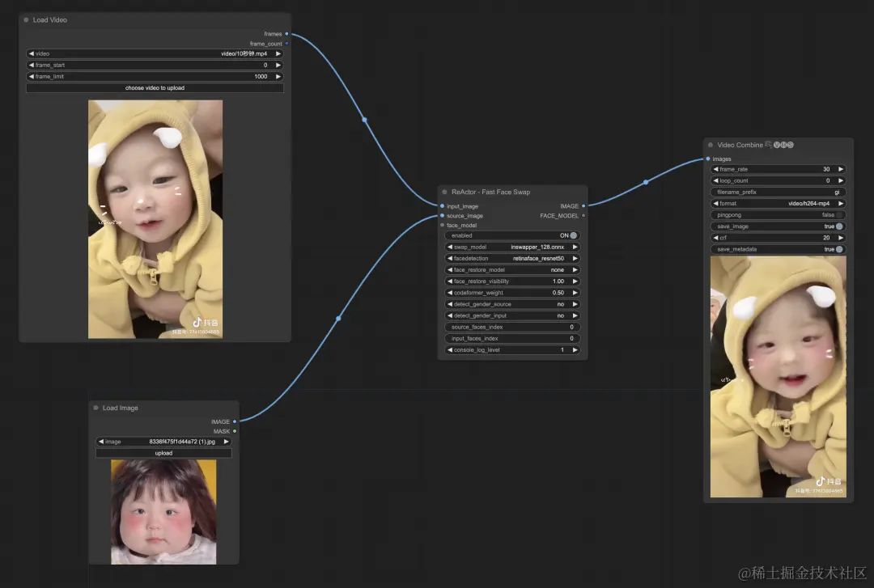Viewport: 874px width, 588px height.
Task: Increase crf value with its right arrow
Action: (841, 238)
